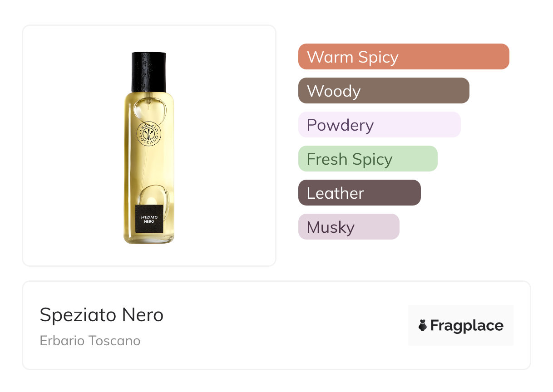Select the Fresh Spicy accord bar
Viewport: 553px width, 392px height.
pos(367,159)
